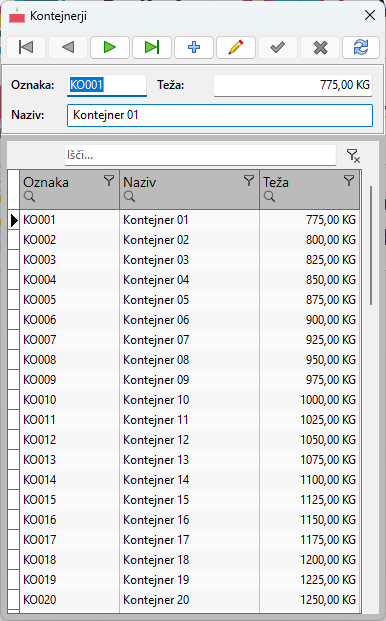Select the 1250,00 KG cell

pyautogui.click(x=310, y=600)
